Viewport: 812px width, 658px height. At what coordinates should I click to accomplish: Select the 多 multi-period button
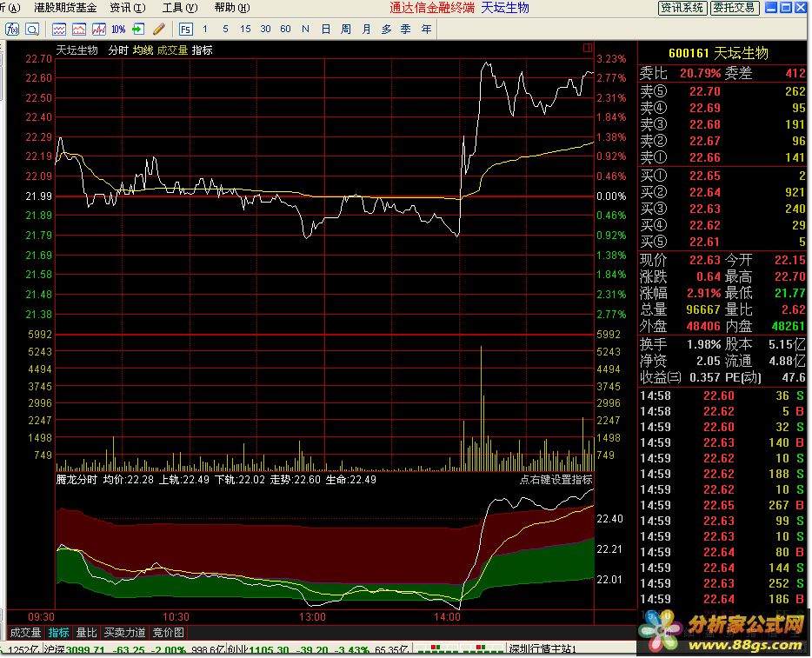[386, 30]
